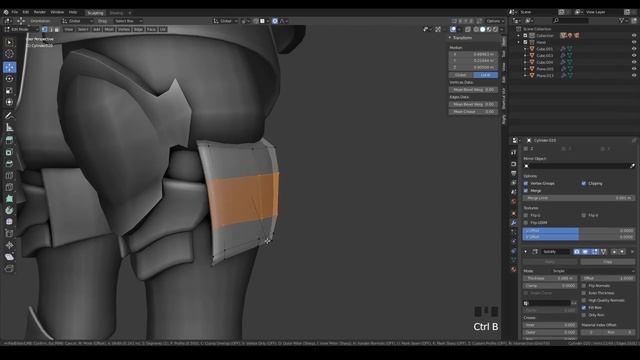The width and height of the screenshot is (640, 360).
Task: Open the File menu
Action: (x=15, y=12)
